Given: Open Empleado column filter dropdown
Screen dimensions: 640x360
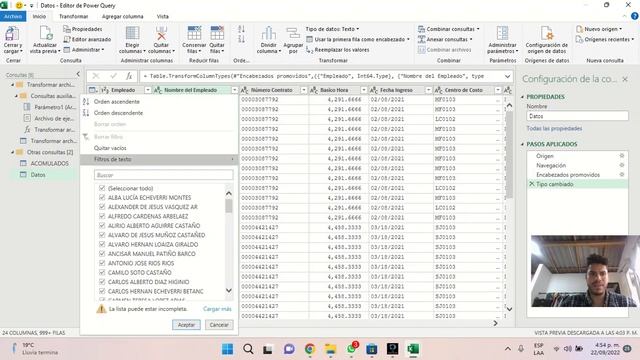Looking at the screenshot, I should 148,90.
